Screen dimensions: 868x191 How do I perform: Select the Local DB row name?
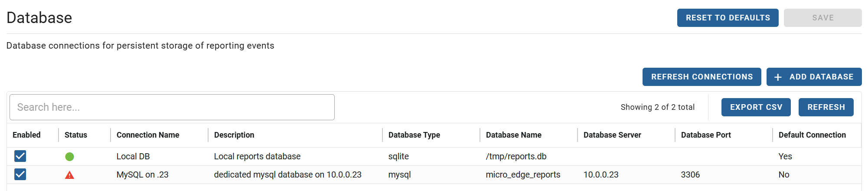pyautogui.click(x=133, y=156)
